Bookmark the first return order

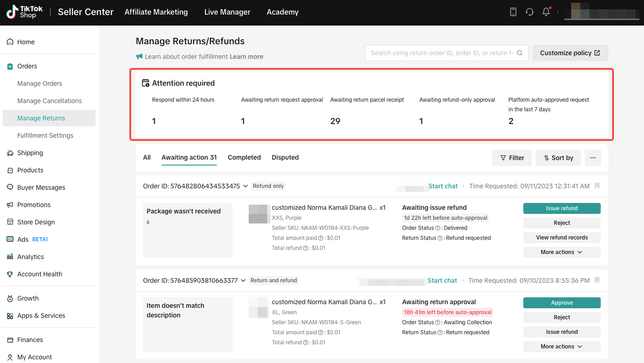(x=597, y=186)
